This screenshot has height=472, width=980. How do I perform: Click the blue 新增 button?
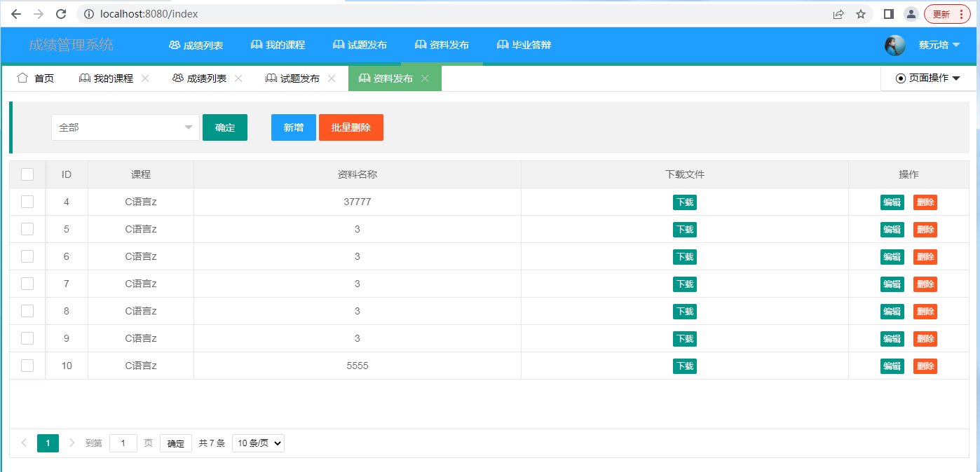click(293, 127)
